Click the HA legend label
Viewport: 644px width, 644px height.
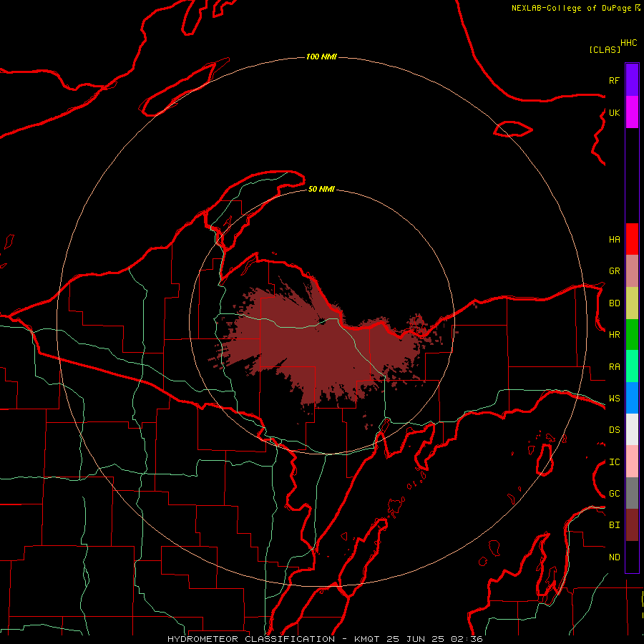pos(614,240)
